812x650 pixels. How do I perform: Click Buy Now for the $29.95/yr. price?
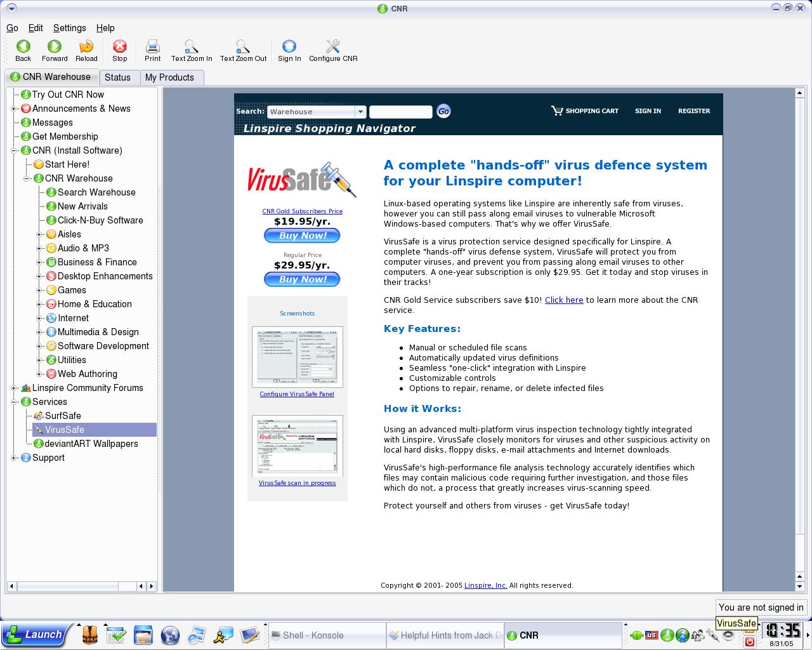[302, 279]
